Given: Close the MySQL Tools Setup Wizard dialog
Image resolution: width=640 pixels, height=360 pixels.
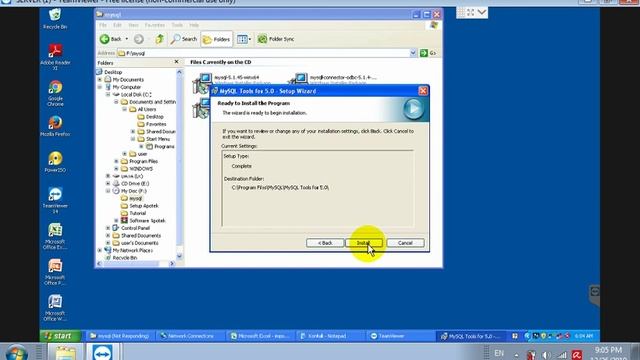Looking at the screenshot, I should pyautogui.click(x=423, y=91).
